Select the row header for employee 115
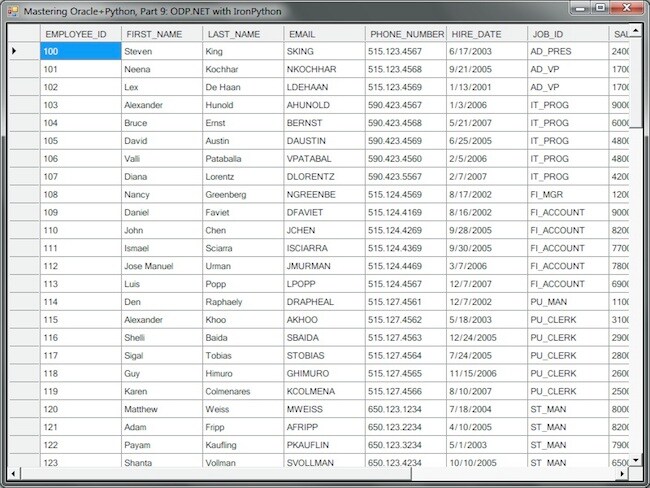Screen dimensions: 650x488 coord(24,319)
